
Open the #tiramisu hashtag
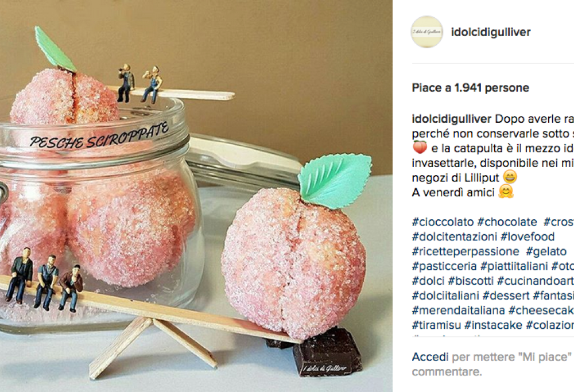436,325
